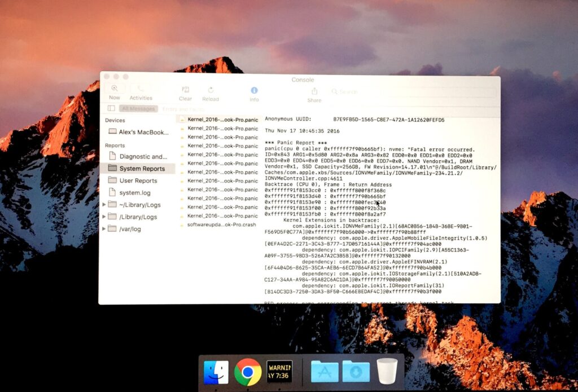Open system.log in the sidebar
Image resolution: width=578 pixels, height=392 pixels.
pyautogui.click(x=135, y=193)
